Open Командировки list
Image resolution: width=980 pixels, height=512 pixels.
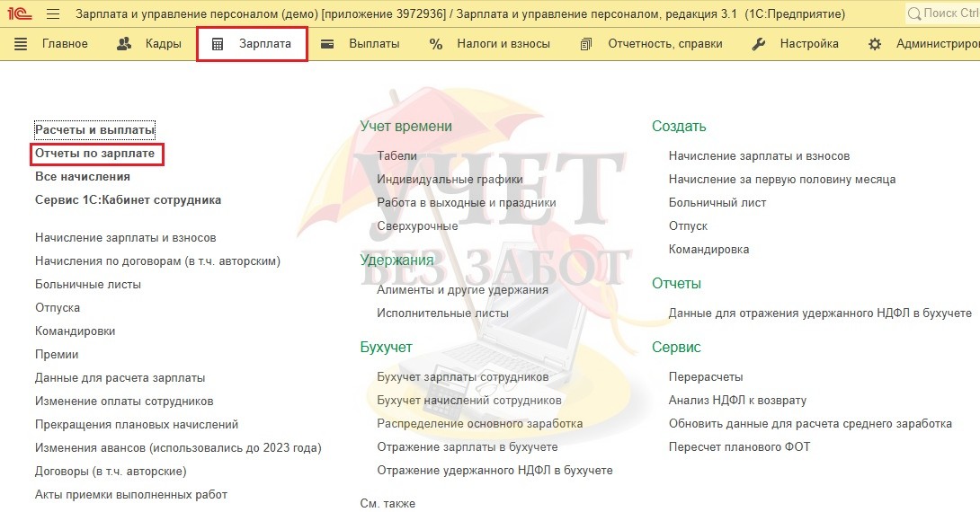click(75, 331)
